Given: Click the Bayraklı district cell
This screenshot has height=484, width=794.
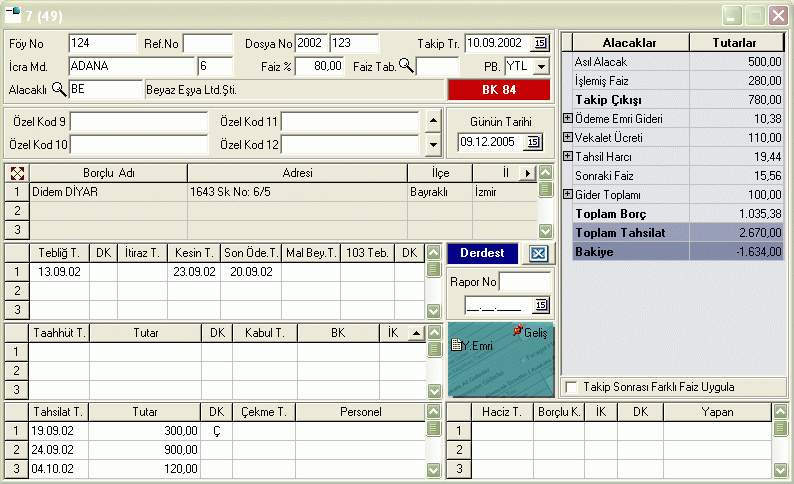Looking at the screenshot, I should (440, 192).
